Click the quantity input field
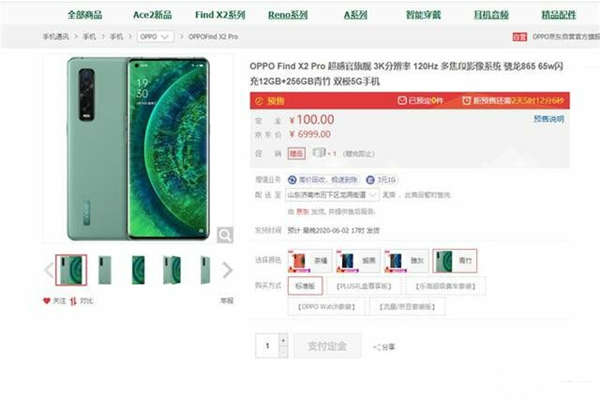This screenshot has width=600, height=406. tap(267, 346)
